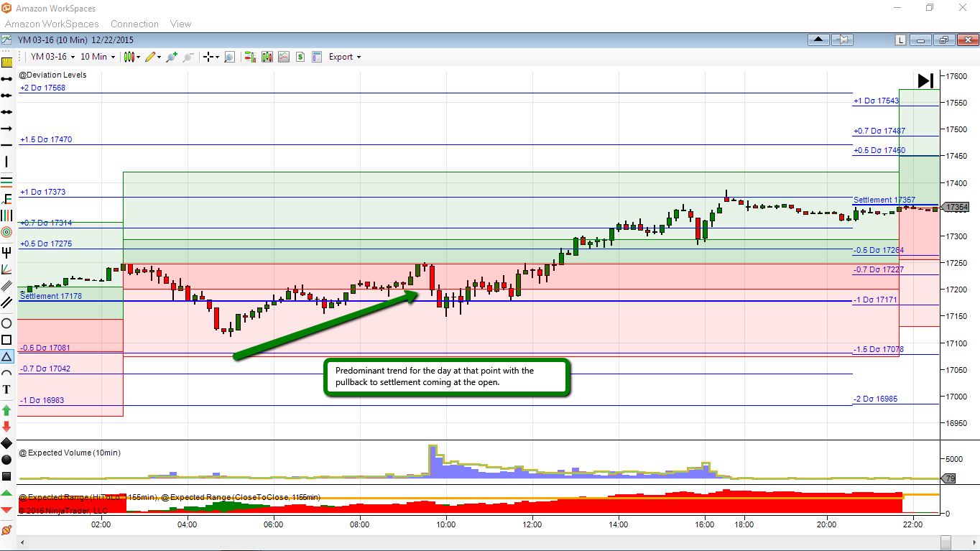Select the Andrews pitchfork tool
980x551 pixels.
pyautogui.click(x=6, y=251)
